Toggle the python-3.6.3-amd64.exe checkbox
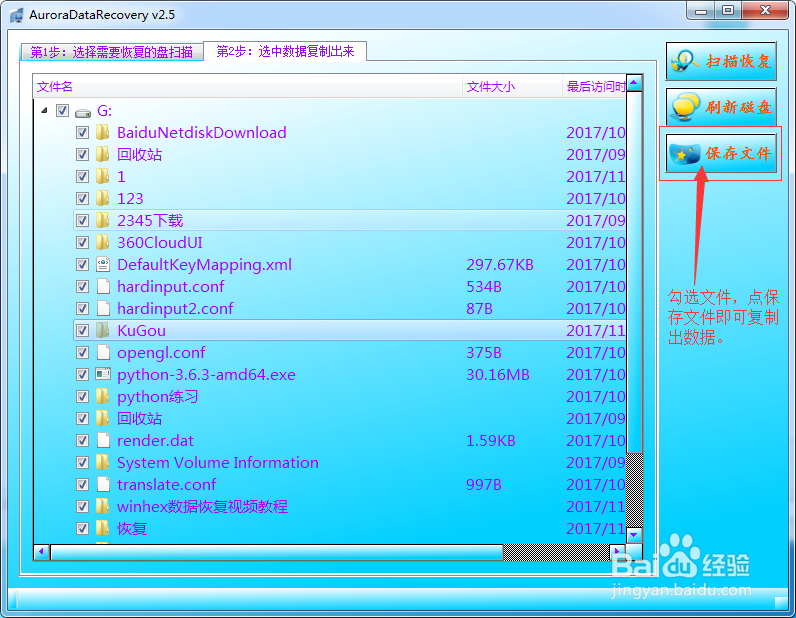 (82, 374)
